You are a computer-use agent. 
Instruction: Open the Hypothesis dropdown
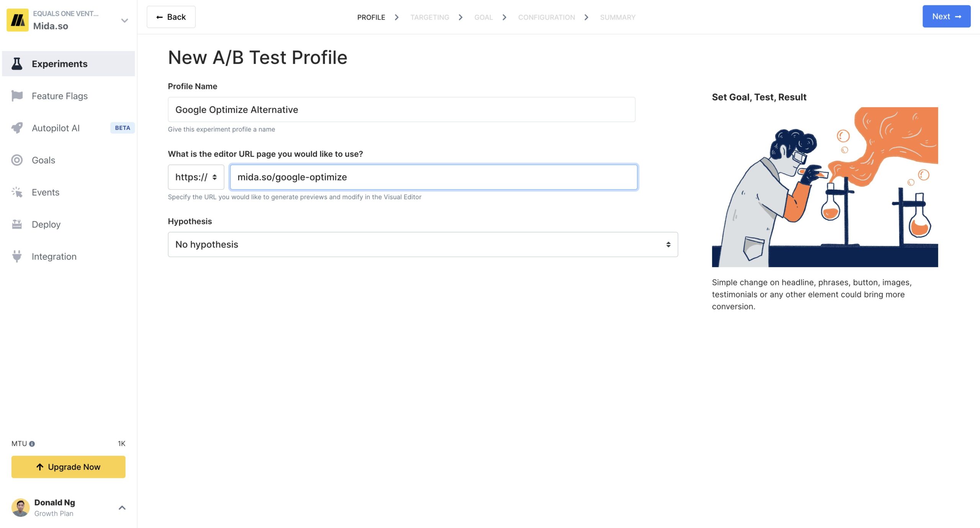pos(423,244)
